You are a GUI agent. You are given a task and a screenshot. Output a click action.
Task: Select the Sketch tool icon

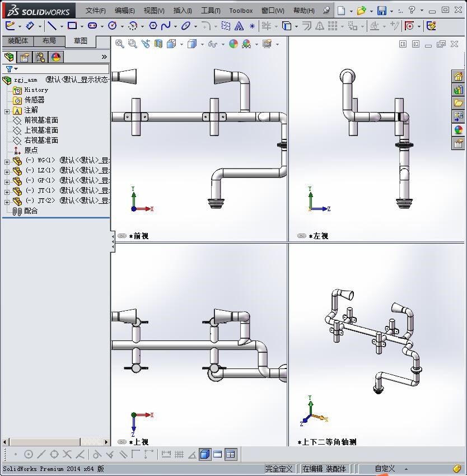pos(10,26)
